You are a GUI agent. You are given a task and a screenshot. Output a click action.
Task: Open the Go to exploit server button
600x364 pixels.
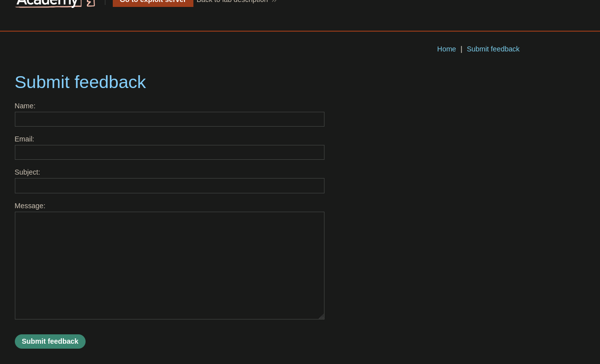point(153,2)
